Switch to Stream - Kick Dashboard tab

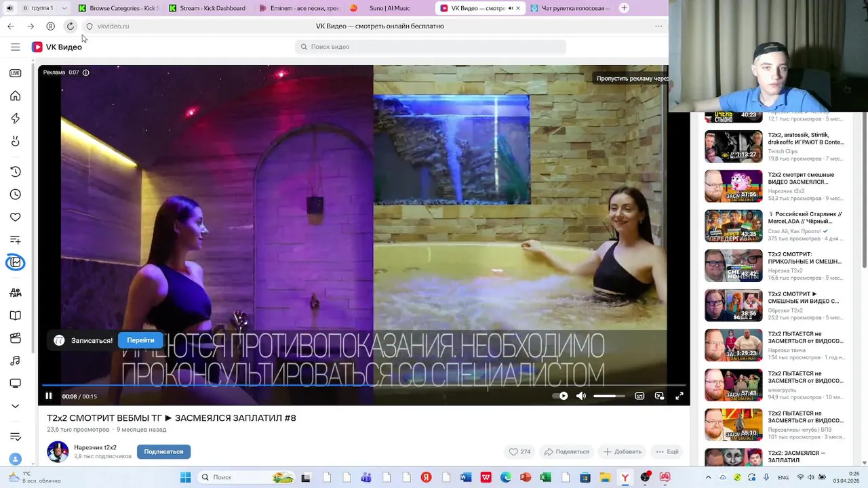(208, 8)
